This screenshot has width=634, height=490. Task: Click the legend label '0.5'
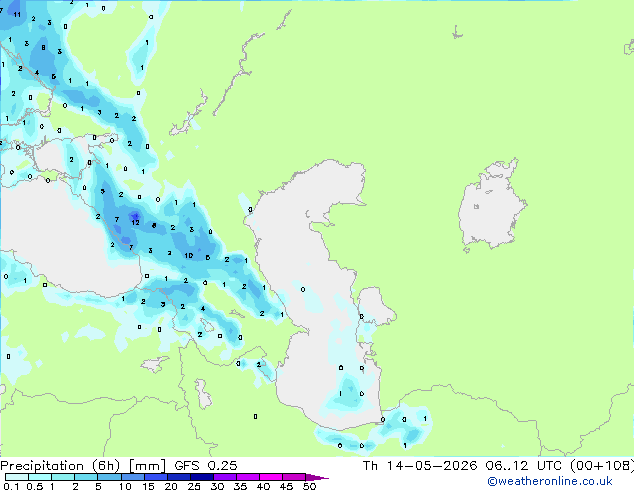pos(35,486)
